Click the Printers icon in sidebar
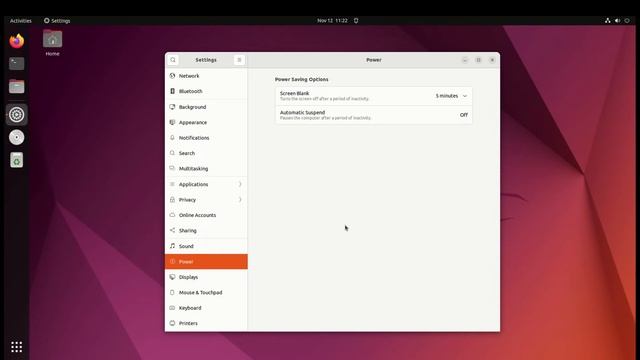The height and width of the screenshot is (360, 640). [x=172, y=323]
